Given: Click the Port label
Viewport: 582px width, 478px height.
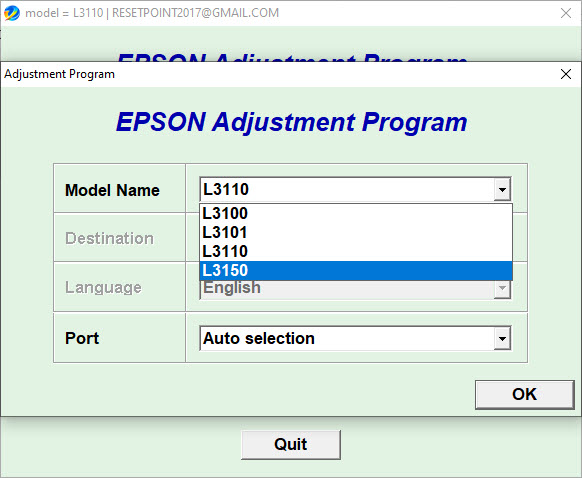Looking at the screenshot, I should pos(82,338).
